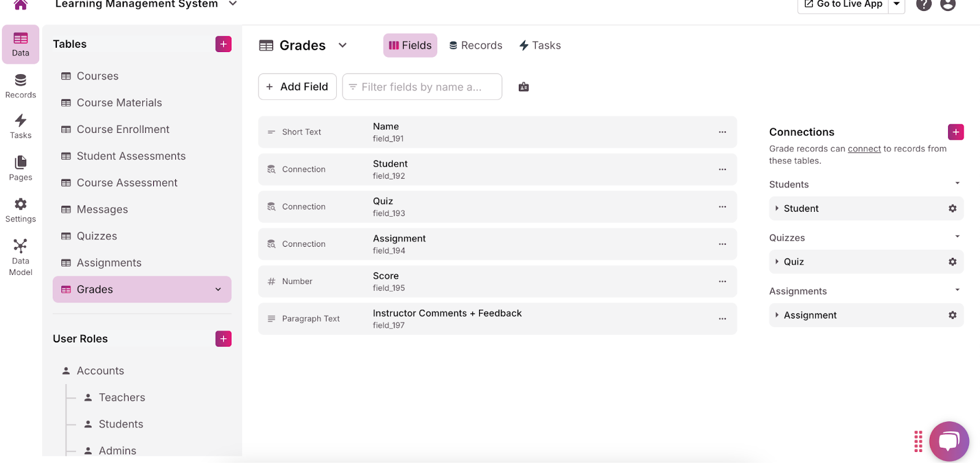The image size is (980, 463).
Task: Click the Add Field button
Action: pyautogui.click(x=297, y=87)
